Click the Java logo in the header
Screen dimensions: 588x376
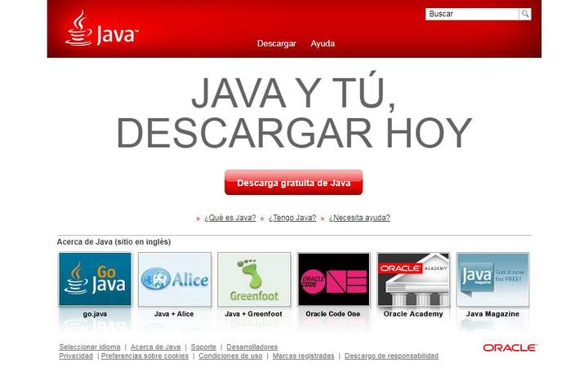click(x=101, y=29)
